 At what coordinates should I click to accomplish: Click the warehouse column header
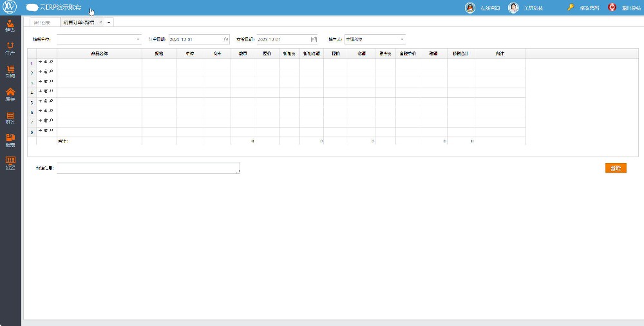pyautogui.click(x=218, y=53)
